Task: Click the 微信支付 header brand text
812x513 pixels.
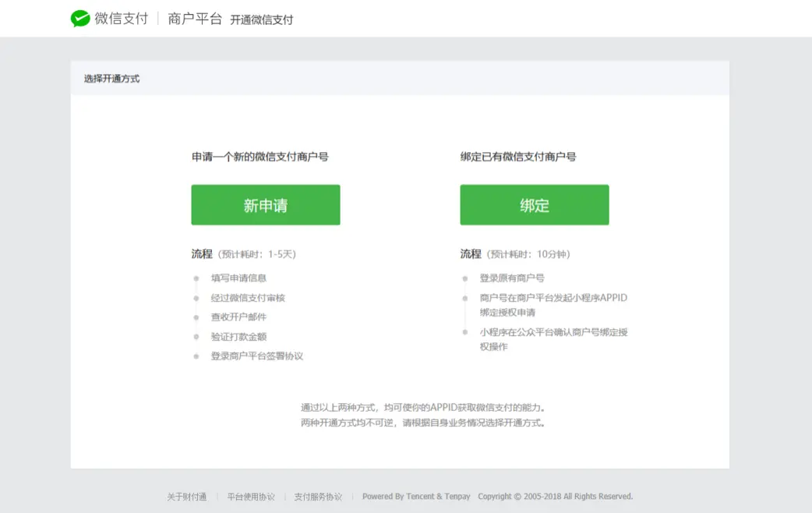Action: tap(122, 19)
